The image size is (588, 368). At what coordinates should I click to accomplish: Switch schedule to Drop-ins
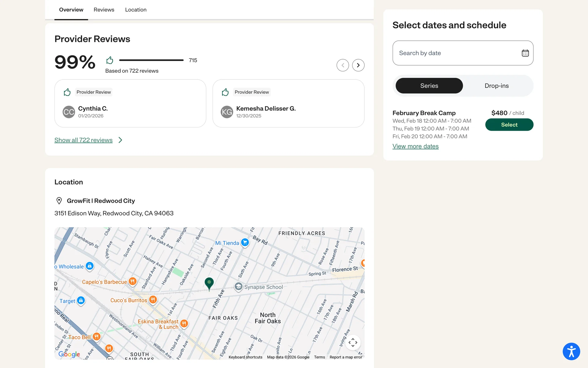(x=496, y=86)
